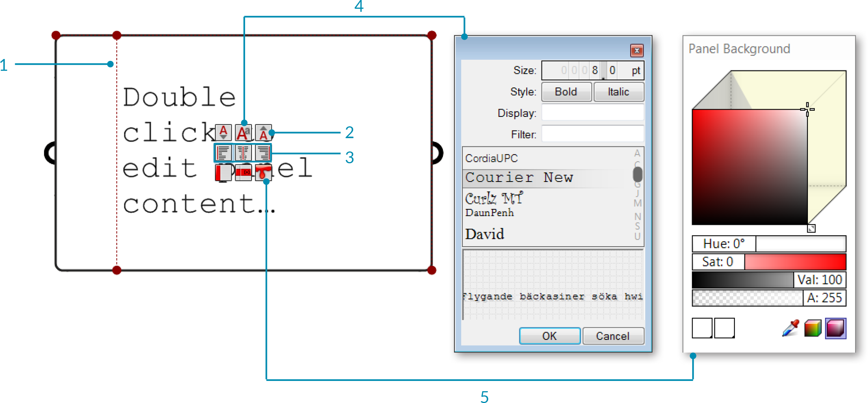Screen dimensions: 868x403
Task: Click the decrease font size icon
Action: click(223, 133)
